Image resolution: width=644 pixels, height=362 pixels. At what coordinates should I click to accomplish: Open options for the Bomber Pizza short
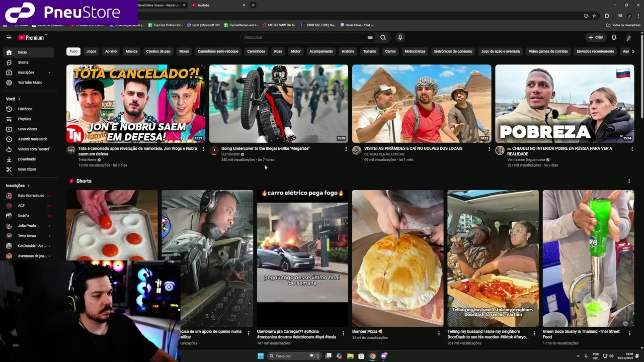439,333
